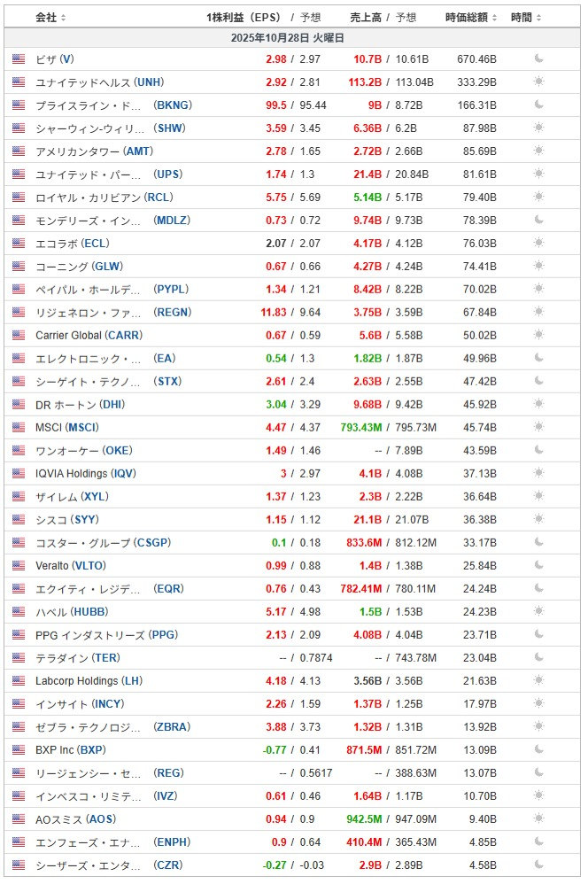The image size is (588, 884).
Task: Open the IQVIA Holdings (IQV) link
Action: [x=86, y=474]
